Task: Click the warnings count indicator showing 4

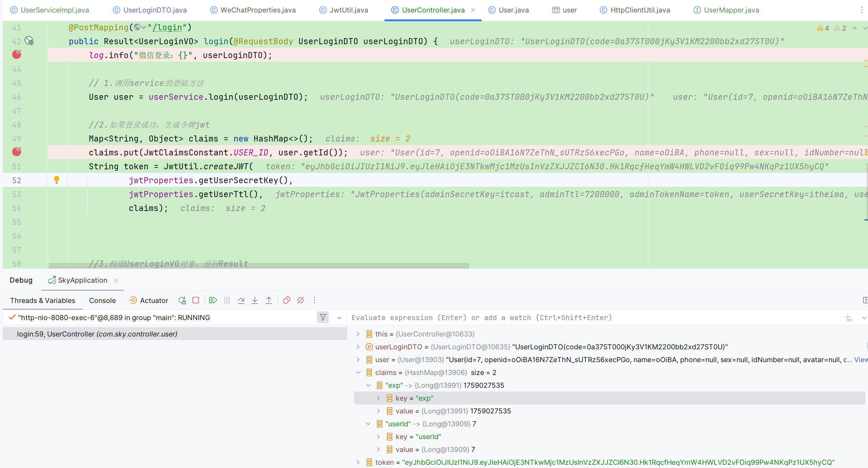Action: [x=823, y=28]
